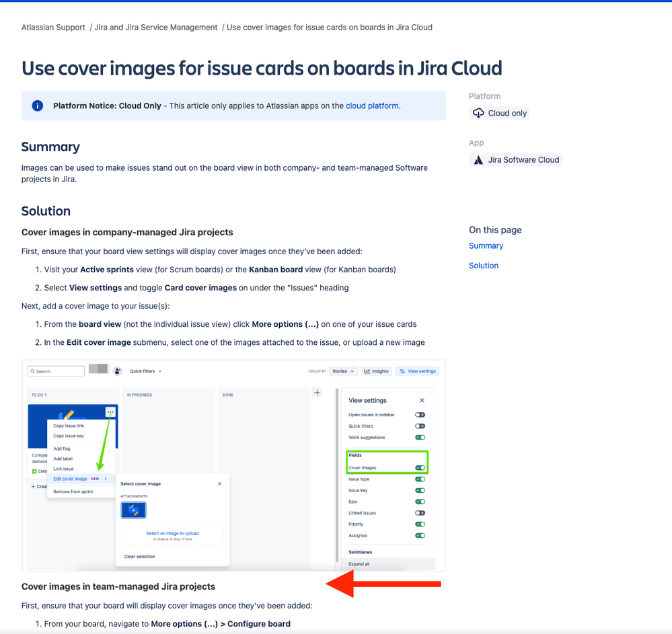Screen dimensions: 672x634
Task: Click the add people icon beside avatars
Action: 118,371
